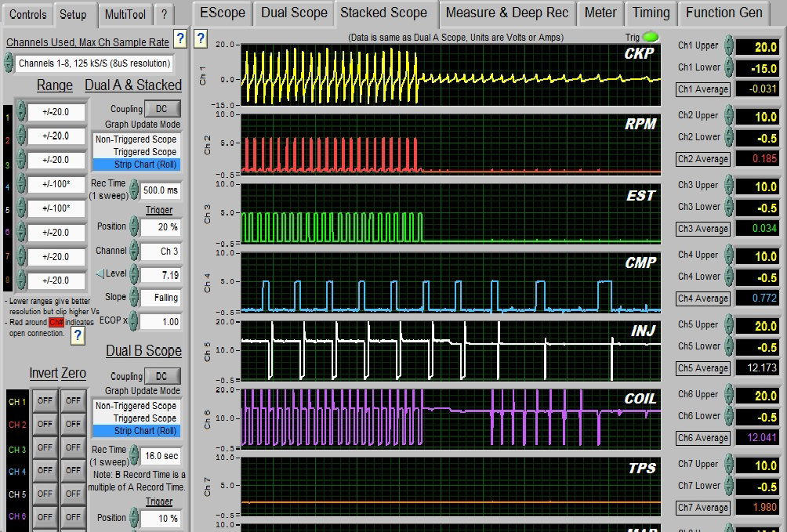Image resolution: width=787 pixels, height=532 pixels.
Task: Open the trigger Slope selector showing Falling
Action: click(160, 297)
